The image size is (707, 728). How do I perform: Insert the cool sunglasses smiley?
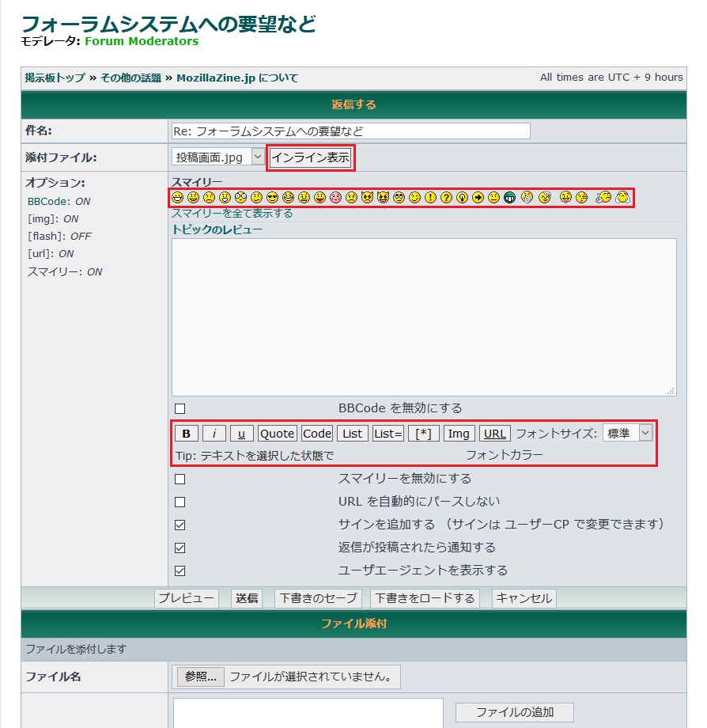click(x=272, y=198)
